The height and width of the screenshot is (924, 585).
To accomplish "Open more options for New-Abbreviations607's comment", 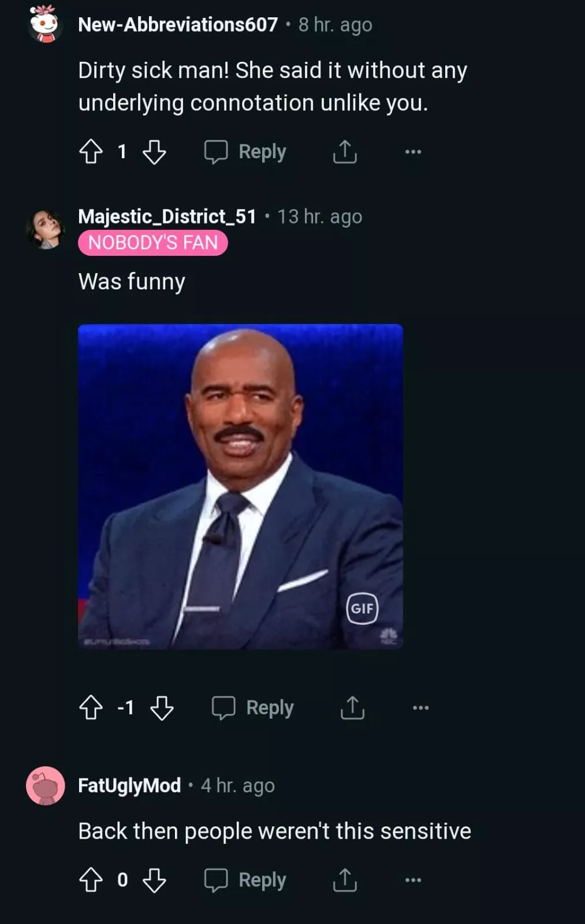I will 413,152.
